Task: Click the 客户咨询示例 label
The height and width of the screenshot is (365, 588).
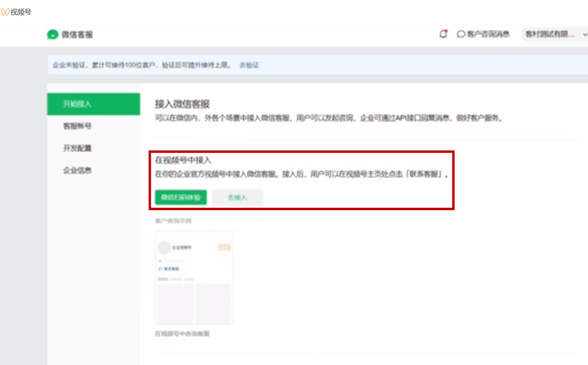Action: [x=173, y=221]
